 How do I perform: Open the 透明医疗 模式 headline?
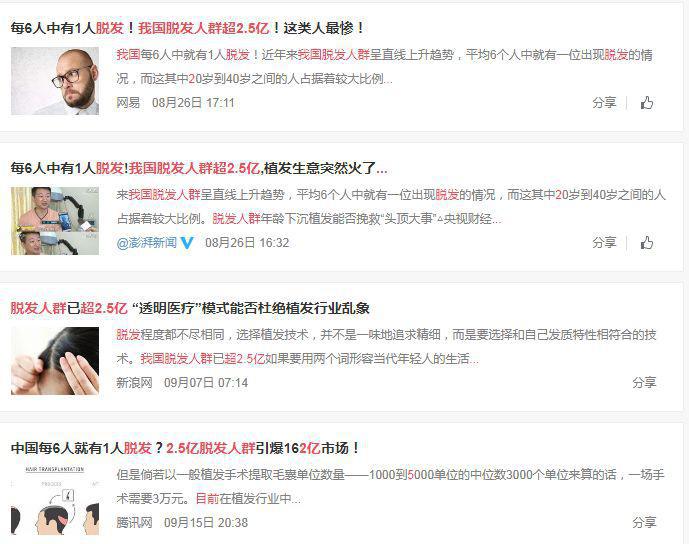click(x=190, y=308)
